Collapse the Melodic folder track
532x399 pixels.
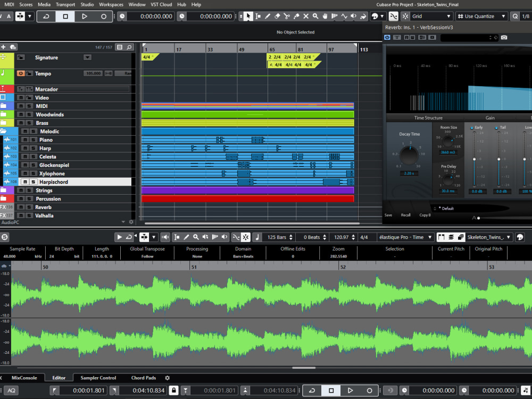click(x=3, y=131)
